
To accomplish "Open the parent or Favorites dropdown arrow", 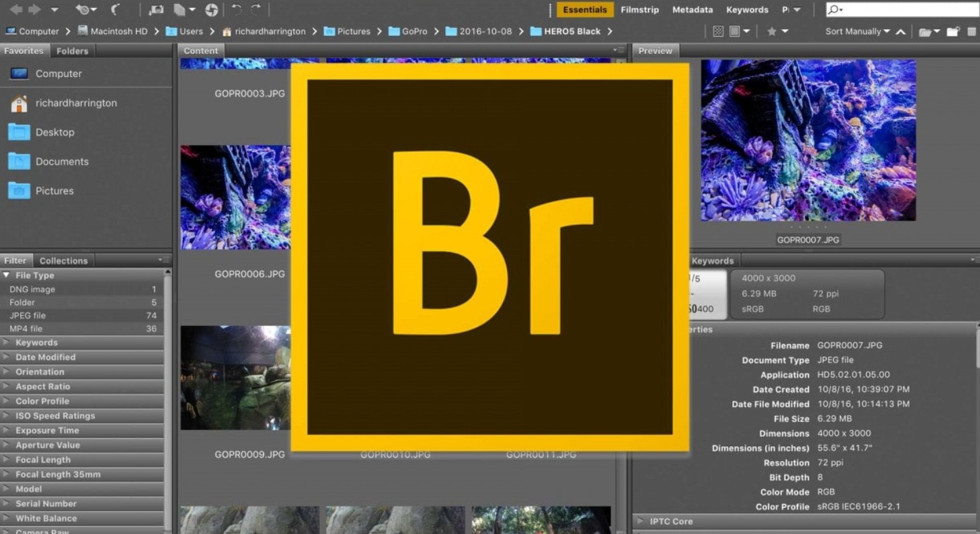I will tap(55, 10).
